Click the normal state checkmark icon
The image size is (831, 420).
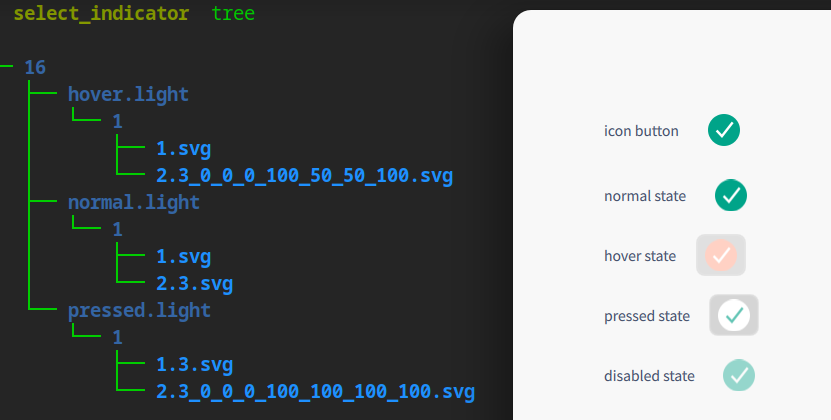(x=732, y=195)
